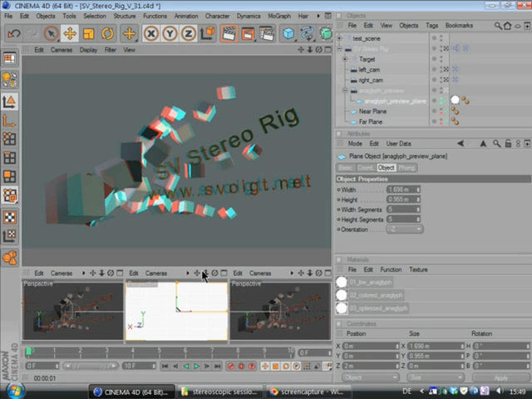Switch to Points mode in the left palette
The height and width of the screenshot is (399, 532).
(x=10, y=139)
